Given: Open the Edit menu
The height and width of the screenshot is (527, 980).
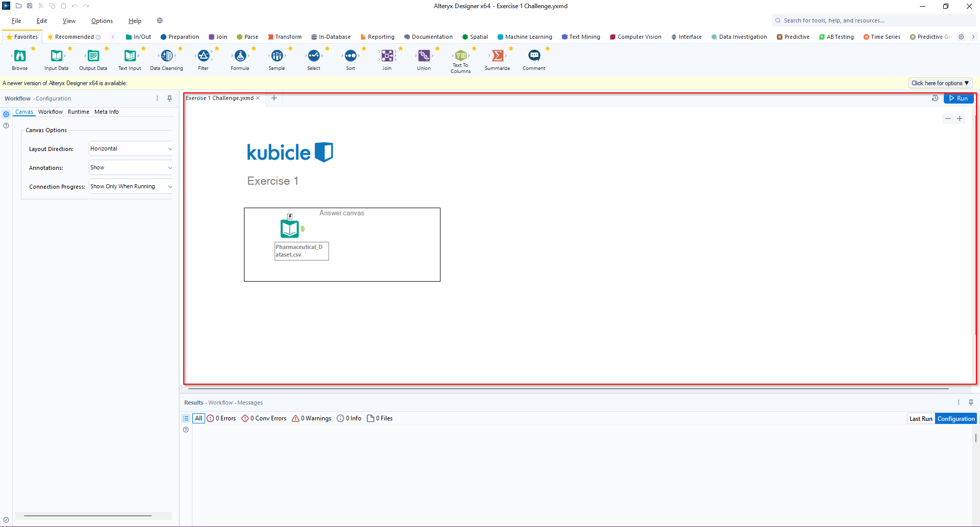Looking at the screenshot, I should [42, 21].
